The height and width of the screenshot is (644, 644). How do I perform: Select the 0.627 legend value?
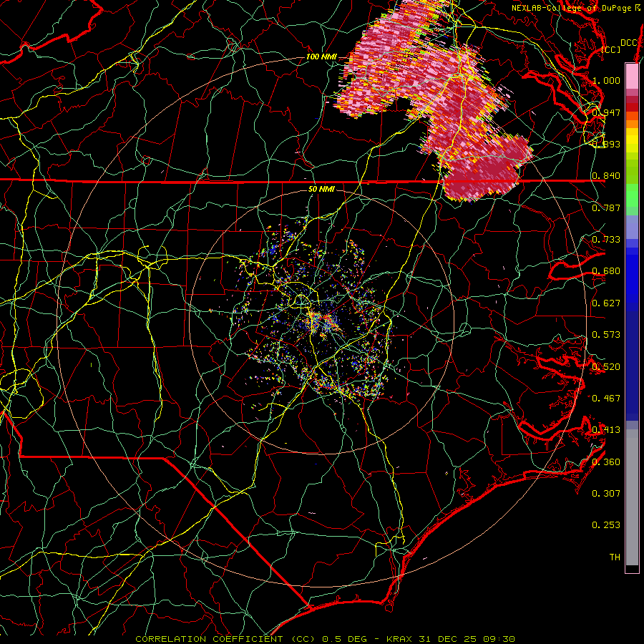pyautogui.click(x=606, y=303)
